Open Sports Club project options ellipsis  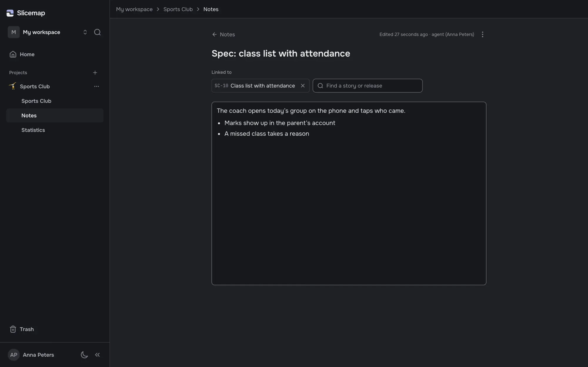coord(96,87)
